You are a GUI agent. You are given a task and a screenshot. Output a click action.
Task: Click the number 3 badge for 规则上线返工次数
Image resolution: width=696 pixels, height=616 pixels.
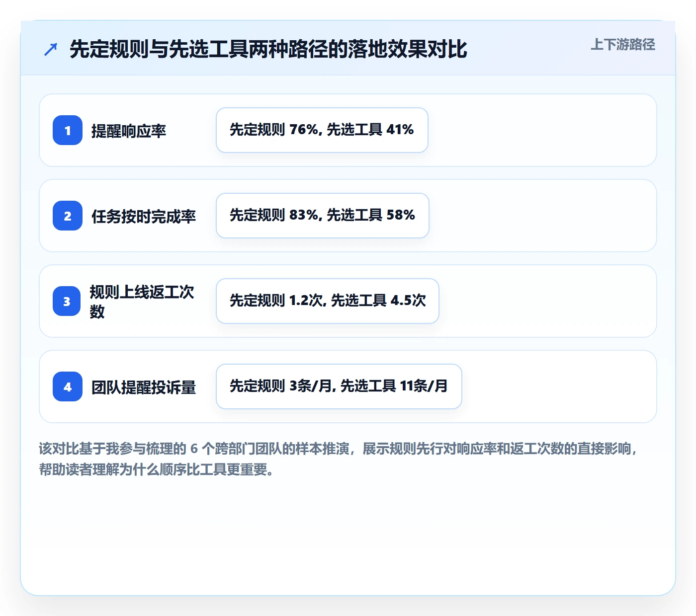[67, 301]
